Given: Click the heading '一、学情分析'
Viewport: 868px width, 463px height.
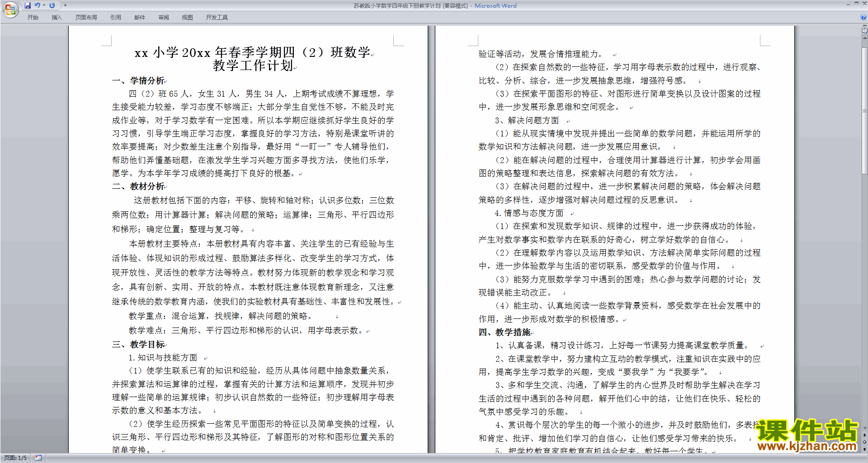Looking at the screenshot, I should coord(138,80).
